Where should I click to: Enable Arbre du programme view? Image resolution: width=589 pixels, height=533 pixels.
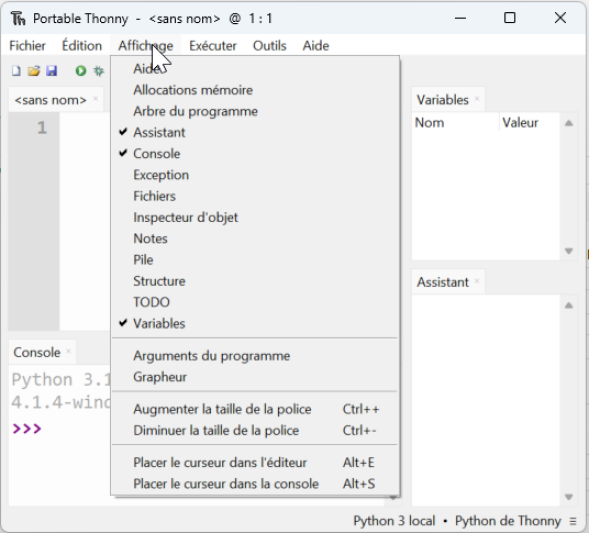[x=255, y=111]
